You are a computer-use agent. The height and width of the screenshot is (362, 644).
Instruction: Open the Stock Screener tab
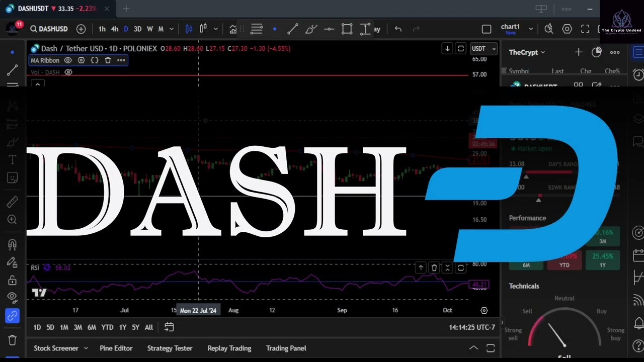pyautogui.click(x=56, y=348)
